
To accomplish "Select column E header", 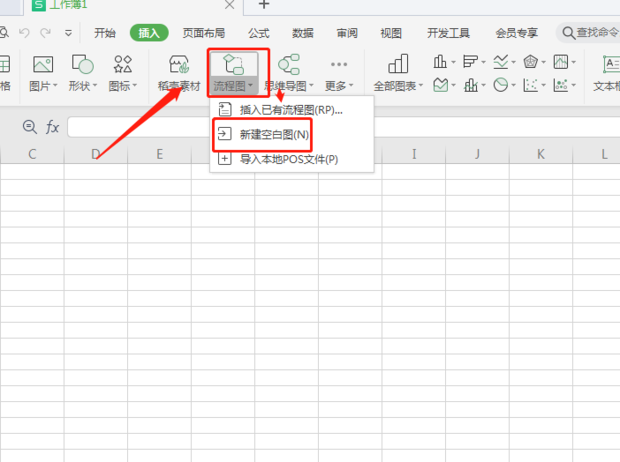I will click(159, 154).
